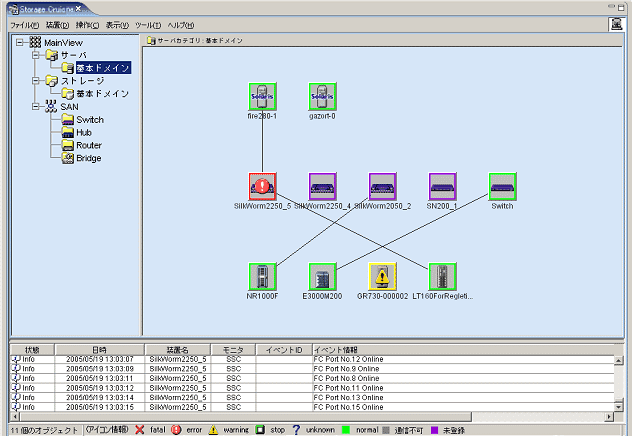Sort by the 装置名 column header

click(178, 350)
